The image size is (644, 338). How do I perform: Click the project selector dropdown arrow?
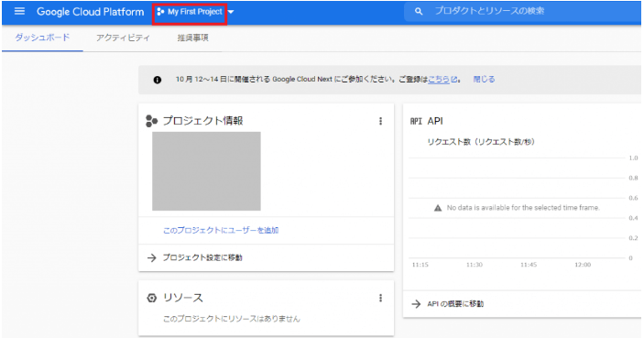[x=231, y=12]
